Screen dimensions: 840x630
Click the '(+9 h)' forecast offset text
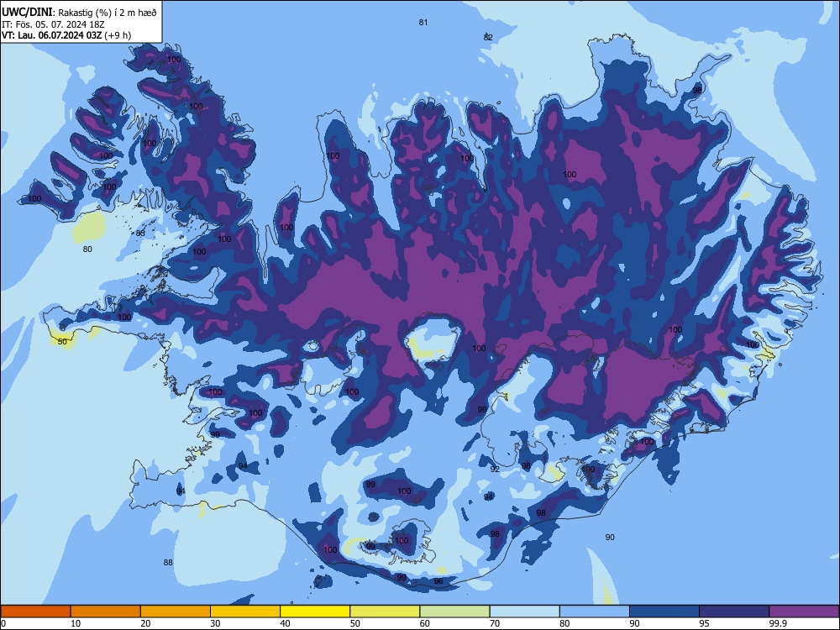click(x=118, y=35)
